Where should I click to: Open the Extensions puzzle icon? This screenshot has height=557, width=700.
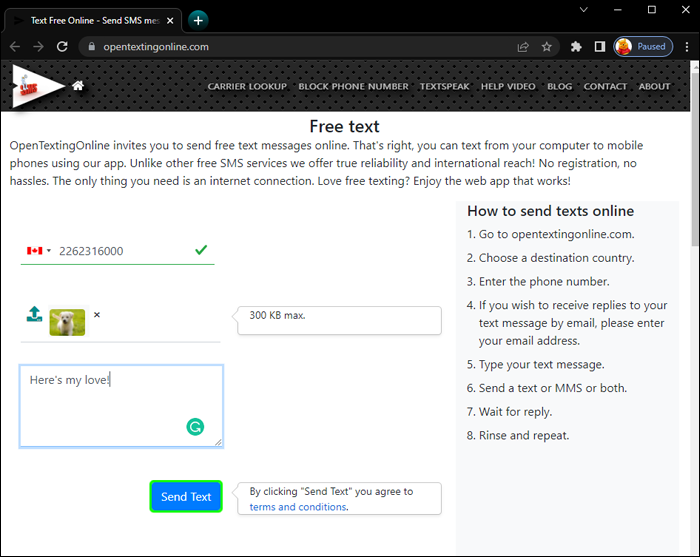tap(576, 47)
